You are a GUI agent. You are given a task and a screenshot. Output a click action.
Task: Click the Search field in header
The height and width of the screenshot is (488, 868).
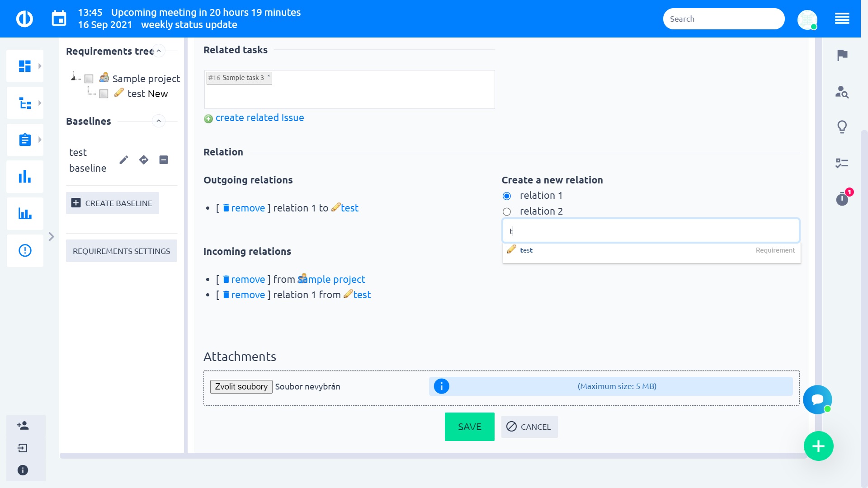pos(723,19)
